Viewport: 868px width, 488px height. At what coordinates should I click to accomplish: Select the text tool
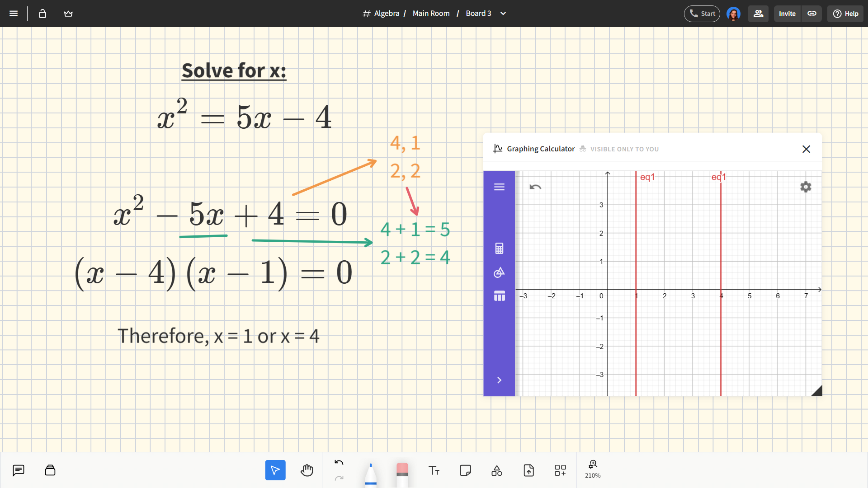pos(434,470)
